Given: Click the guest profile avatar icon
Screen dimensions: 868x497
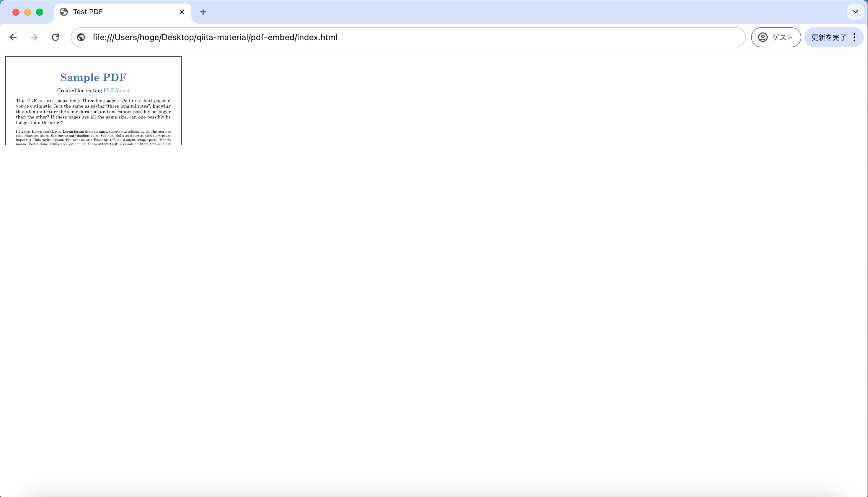Looking at the screenshot, I should (763, 37).
